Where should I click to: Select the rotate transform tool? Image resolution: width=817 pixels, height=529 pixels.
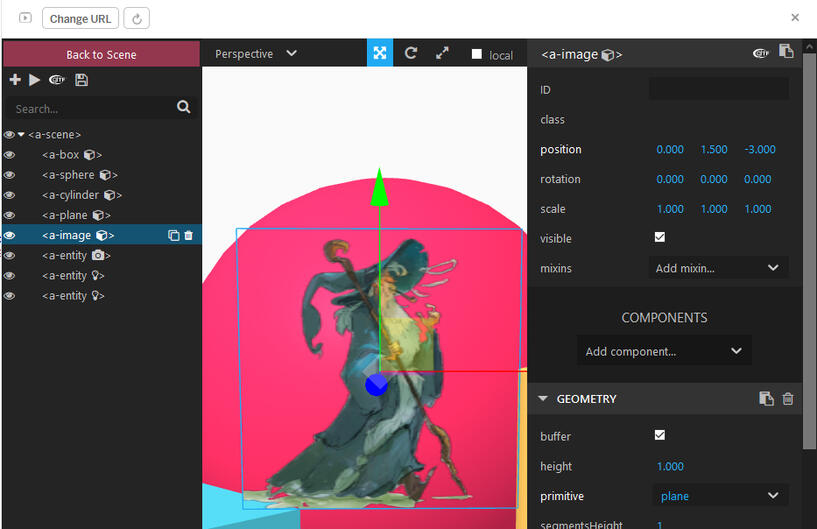(411, 54)
